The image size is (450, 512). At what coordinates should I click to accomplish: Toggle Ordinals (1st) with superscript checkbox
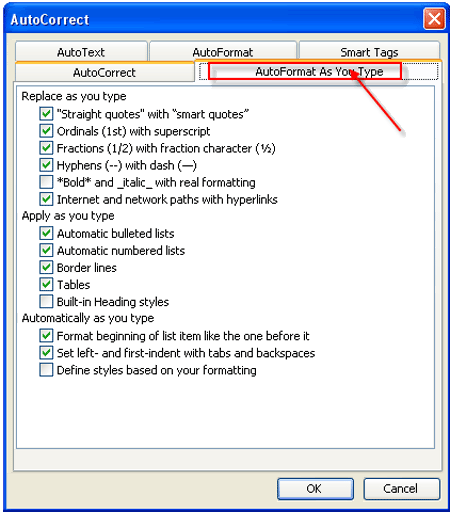point(46,131)
